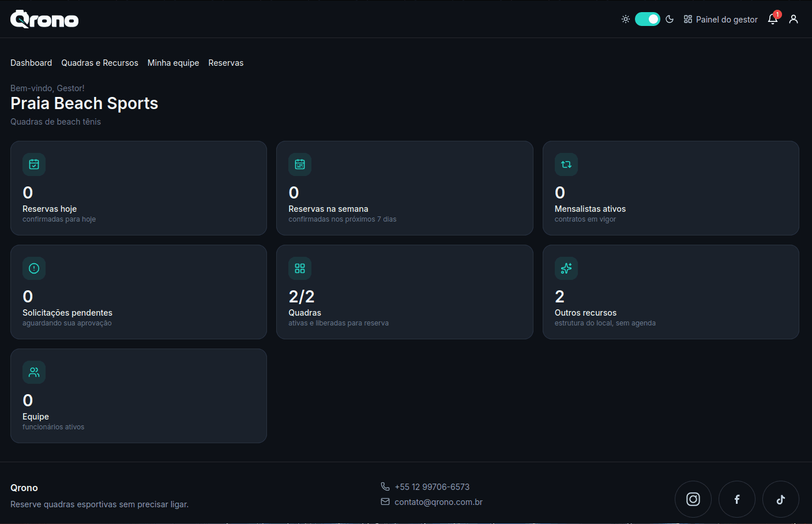Click the Outros recursos label
Image resolution: width=812 pixels, height=524 pixels.
(585, 313)
